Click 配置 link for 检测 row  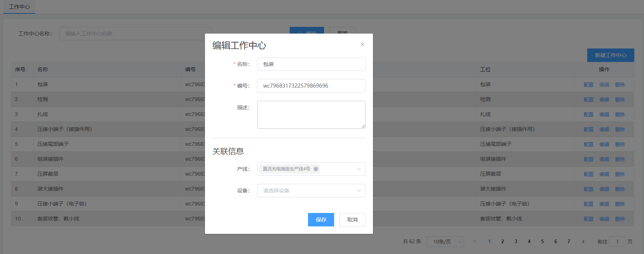tap(588, 100)
